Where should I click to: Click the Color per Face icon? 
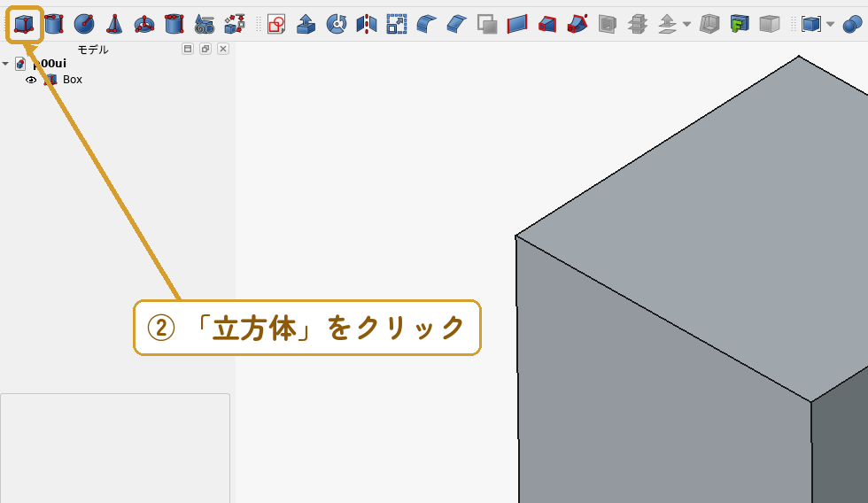770,24
